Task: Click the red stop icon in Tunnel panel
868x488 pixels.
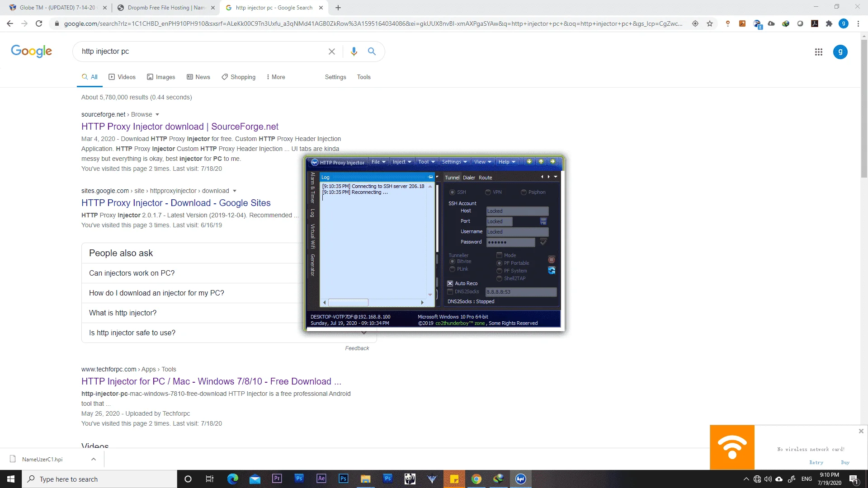Action: pyautogui.click(x=552, y=259)
